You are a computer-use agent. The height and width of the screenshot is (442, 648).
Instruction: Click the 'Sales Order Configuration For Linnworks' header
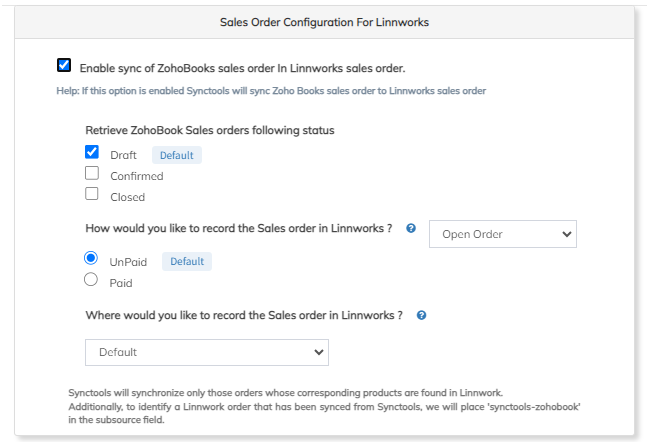[324, 21]
